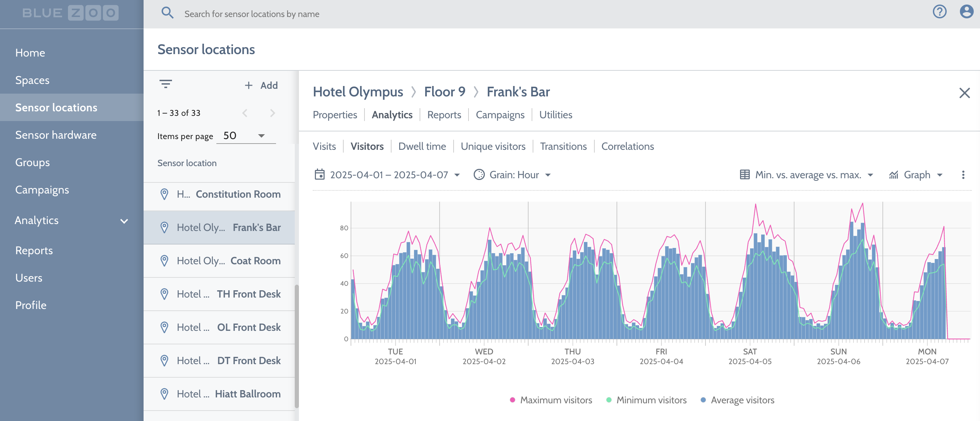Open Groups in the sidebar

32,162
